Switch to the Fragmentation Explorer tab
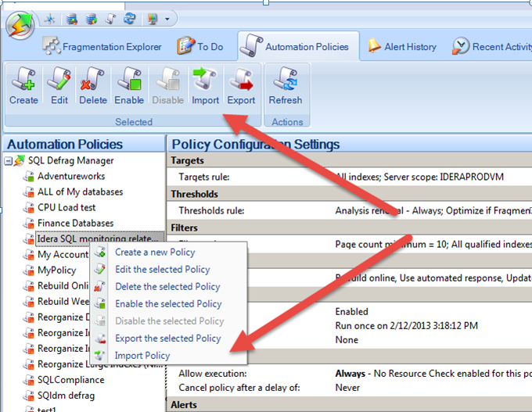The height and width of the screenshot is (412, 532). pos(102,46)
